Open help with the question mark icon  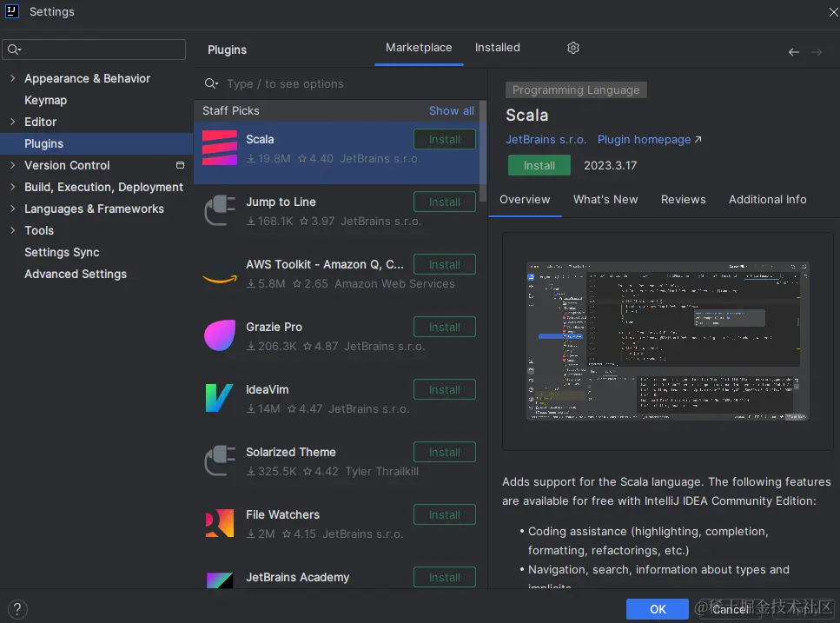point(17,609)
